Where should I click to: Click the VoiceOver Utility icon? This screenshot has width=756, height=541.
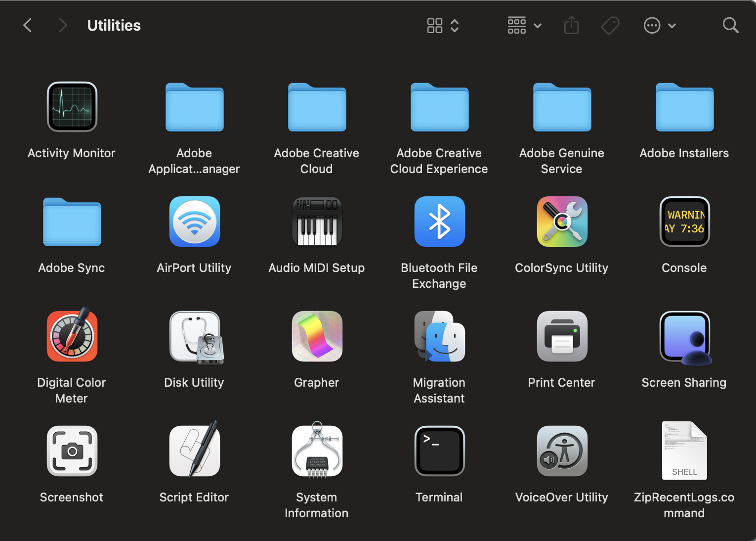[562, 451]
